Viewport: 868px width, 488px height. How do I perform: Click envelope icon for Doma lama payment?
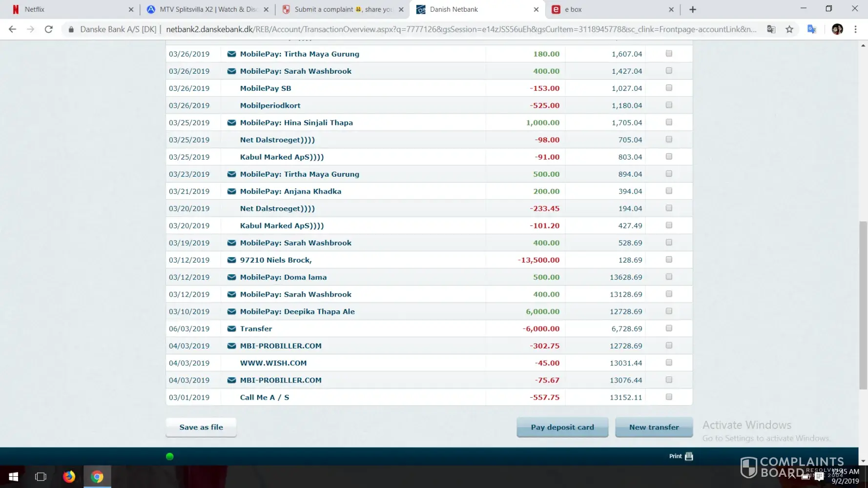pyautogui.click(x=232, y=277)
